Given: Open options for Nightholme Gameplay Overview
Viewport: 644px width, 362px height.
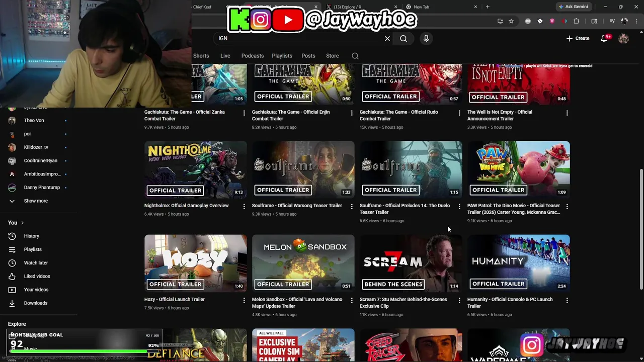Looking at the screenshot, I should click(244, 206).
